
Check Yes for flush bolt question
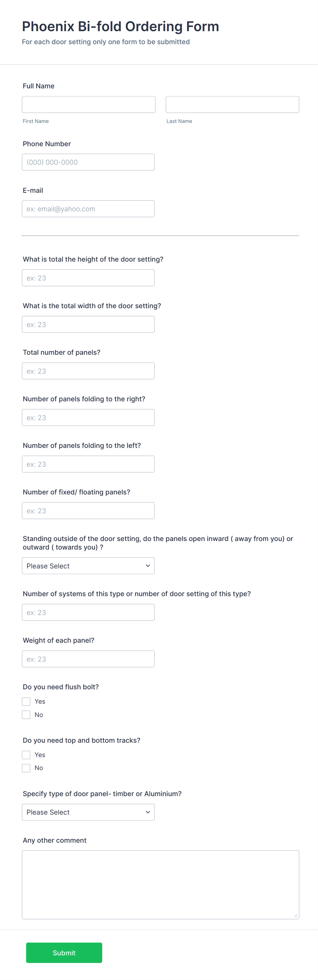click(x=26, y=701)
